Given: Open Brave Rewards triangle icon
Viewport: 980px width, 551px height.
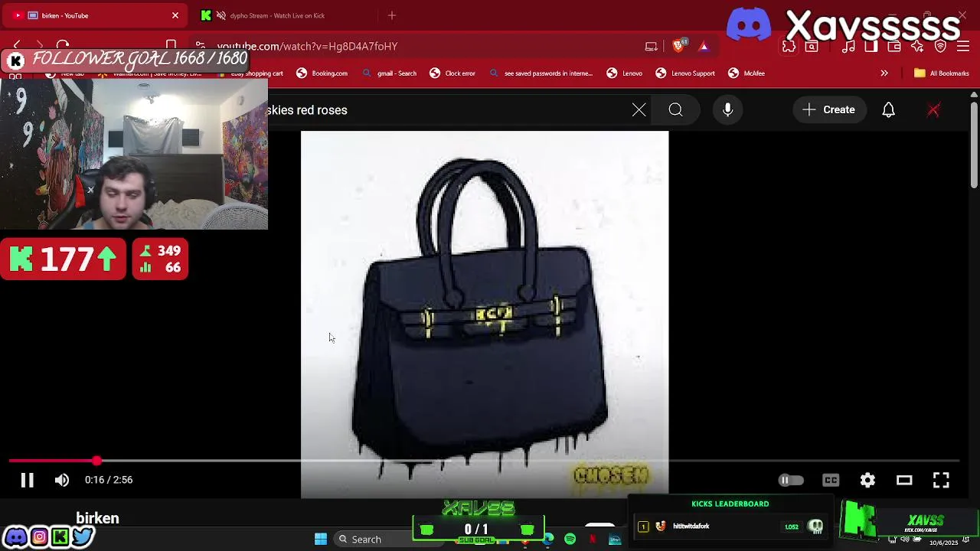Looking at the screenshot, I should pos(704,47).
